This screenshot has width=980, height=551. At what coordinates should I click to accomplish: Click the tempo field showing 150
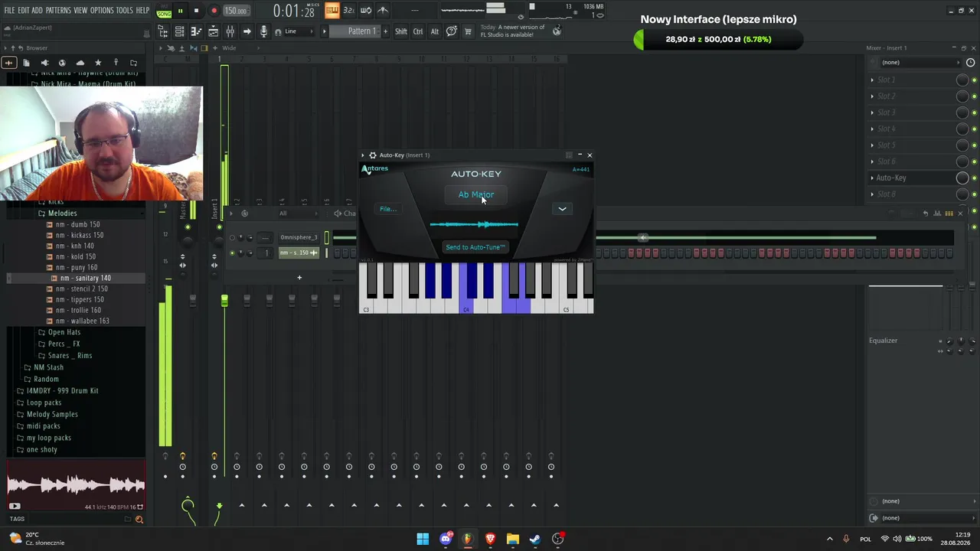tap(236, 11)
